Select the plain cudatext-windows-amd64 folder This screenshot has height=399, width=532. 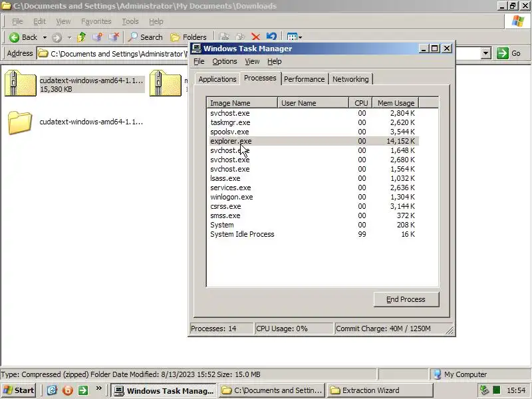click(x=75, y=122)
